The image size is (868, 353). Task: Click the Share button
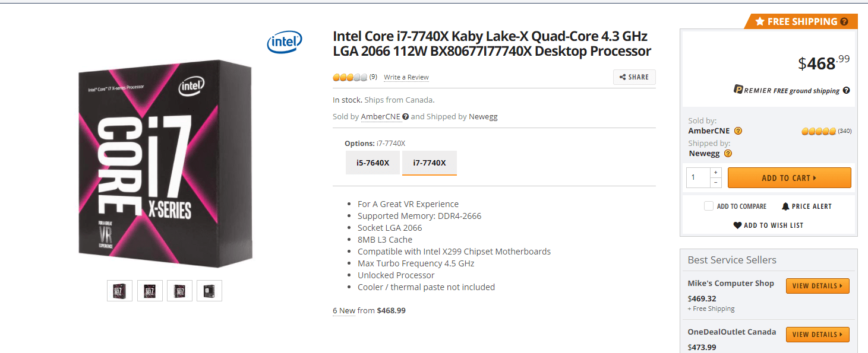point(634,77)
